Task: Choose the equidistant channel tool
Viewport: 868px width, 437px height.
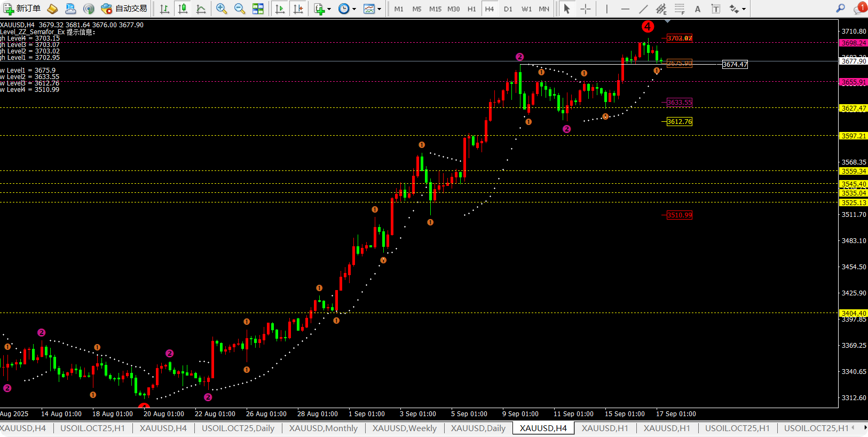Action: [661, 9]
